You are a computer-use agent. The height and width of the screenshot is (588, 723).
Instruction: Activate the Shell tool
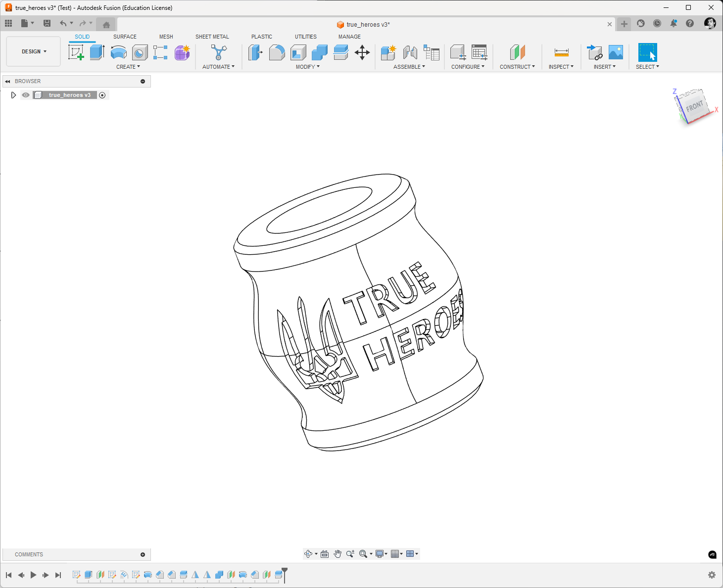(298, 52)
